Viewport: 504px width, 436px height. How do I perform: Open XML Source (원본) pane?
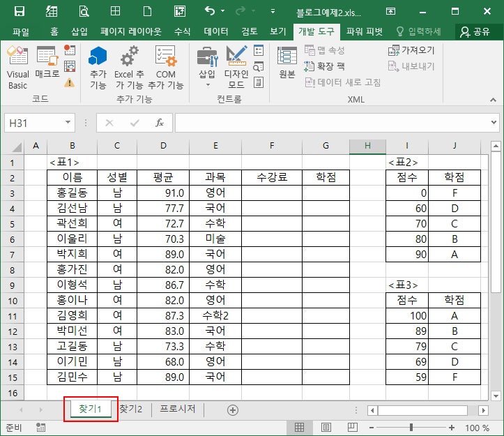[287, 63]
